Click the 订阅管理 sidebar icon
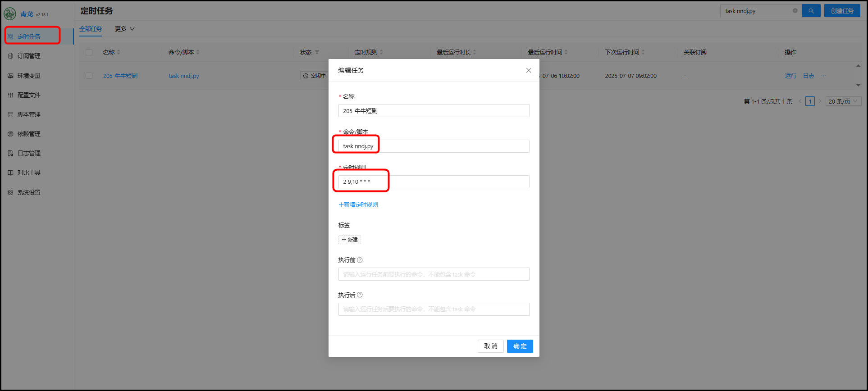868x391 pixels. click(x=10, y=56)
